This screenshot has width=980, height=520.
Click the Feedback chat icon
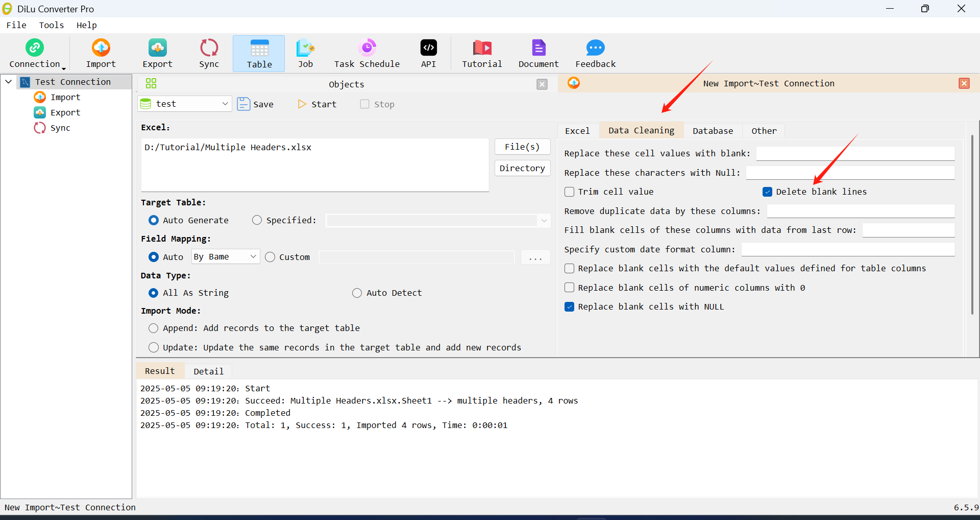595,48
